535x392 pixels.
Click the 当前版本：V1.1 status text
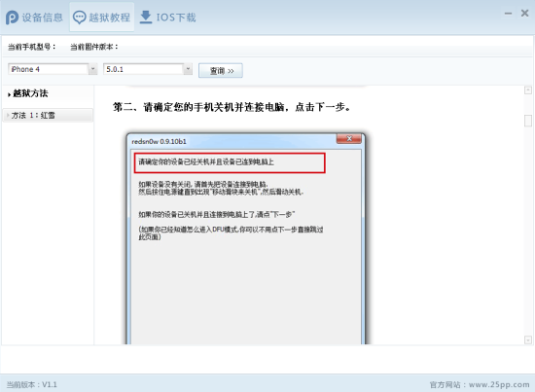(32, 384)
